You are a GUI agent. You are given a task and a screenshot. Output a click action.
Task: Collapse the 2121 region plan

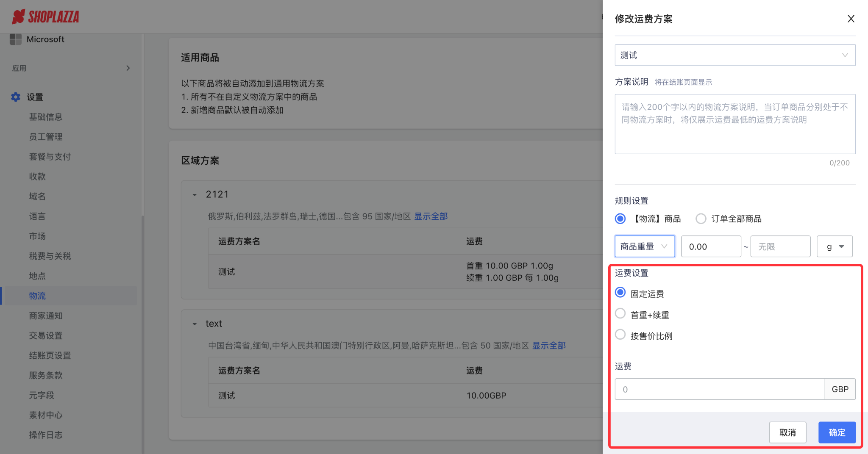point(195,195)
